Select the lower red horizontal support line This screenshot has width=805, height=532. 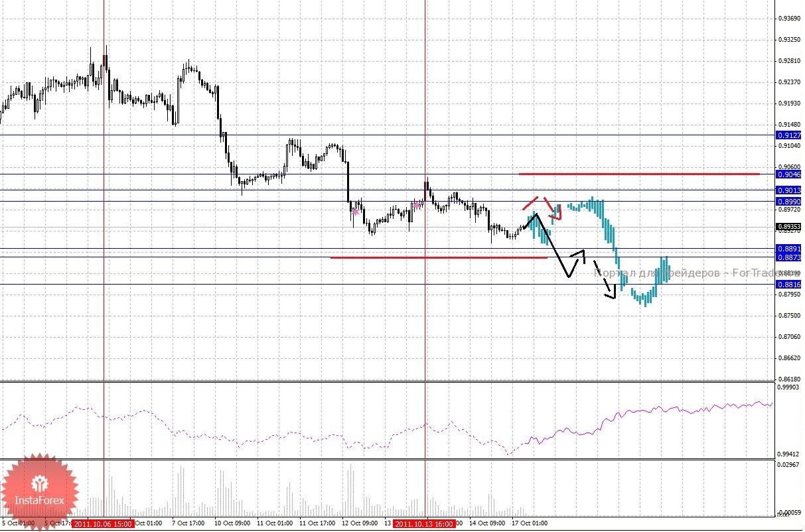coord(438,257)
